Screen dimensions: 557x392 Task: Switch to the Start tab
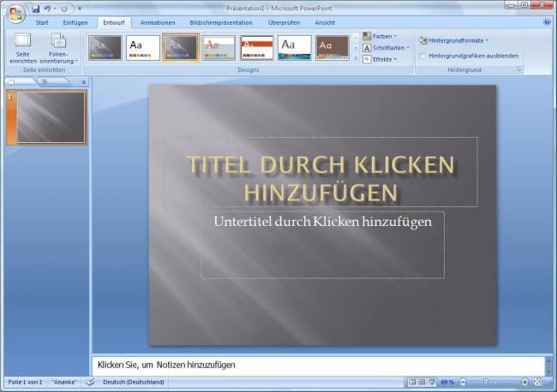click(42, 23)
